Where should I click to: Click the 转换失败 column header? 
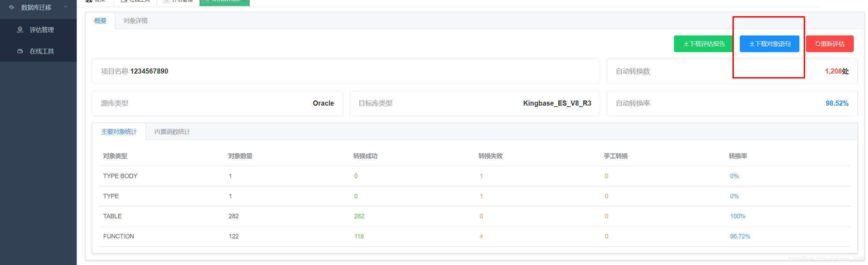pyautogui.click(x=490, y=156)
